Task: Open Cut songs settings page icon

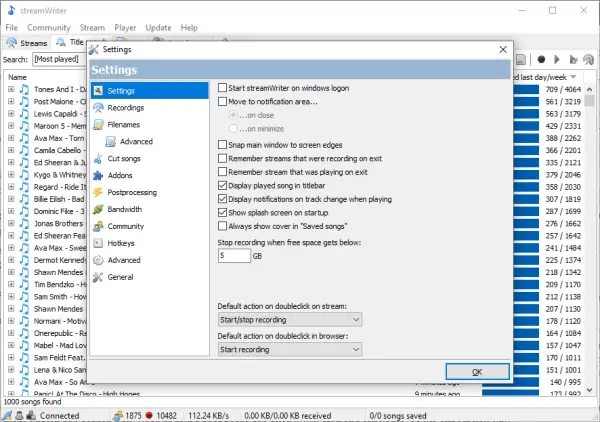Action: point(98,158)
